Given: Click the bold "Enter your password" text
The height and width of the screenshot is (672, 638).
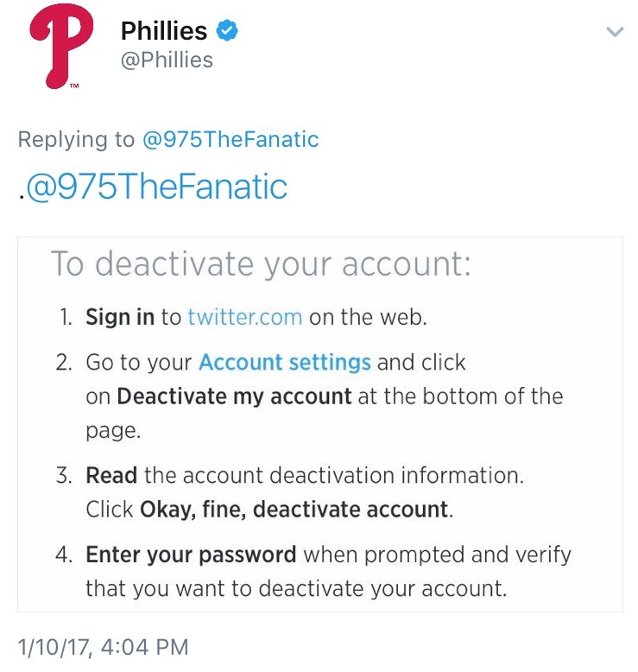Looking at the screenshot, I should tap(191, 554).
